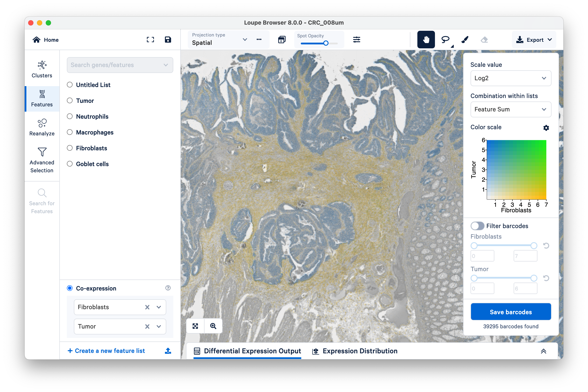Viewport: 588px width, 392px height.
Task: Click the Save barcodes button
Action: click(x=510, y=312)
